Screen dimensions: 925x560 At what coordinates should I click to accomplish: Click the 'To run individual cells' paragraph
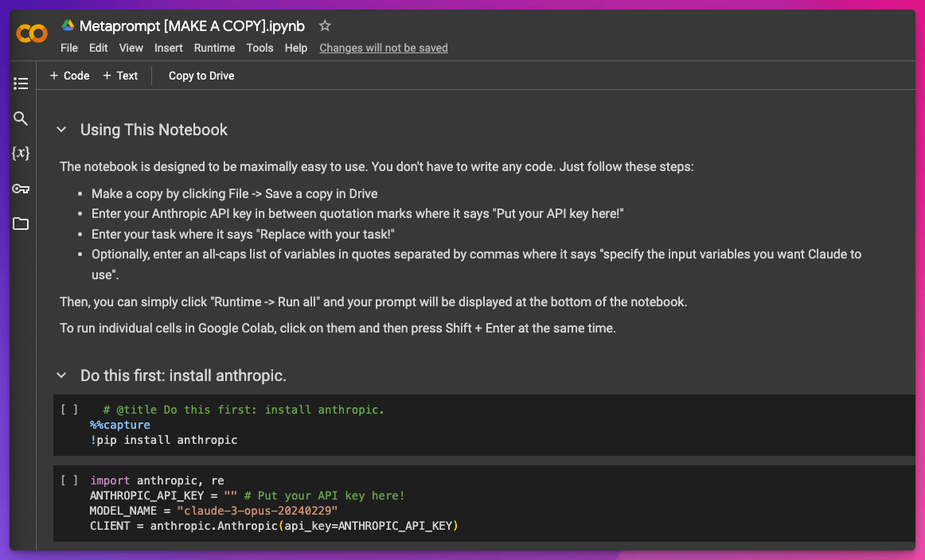[x=338, y=328]
